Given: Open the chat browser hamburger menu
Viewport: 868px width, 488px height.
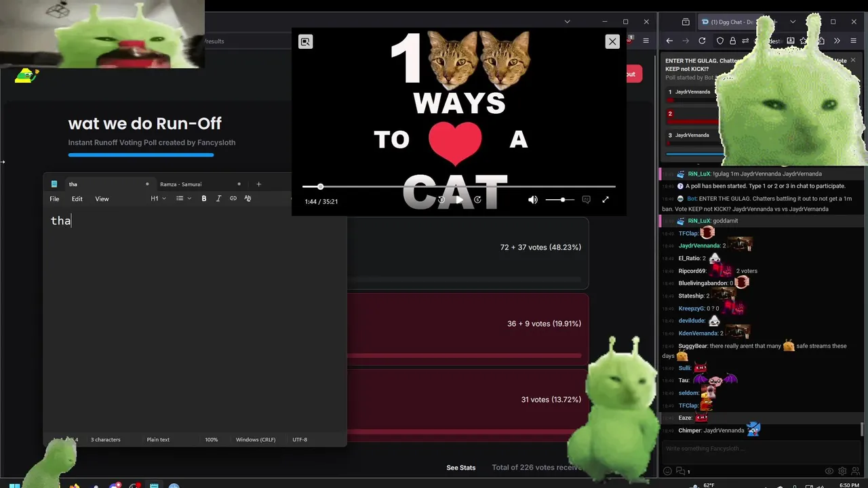Looking at the screenshot, I should [853, 41].
